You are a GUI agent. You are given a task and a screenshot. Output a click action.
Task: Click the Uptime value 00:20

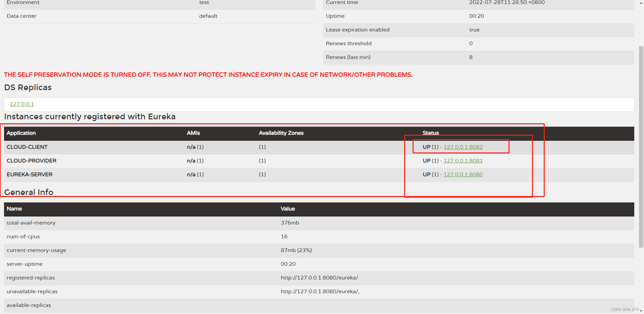[477, 16]
